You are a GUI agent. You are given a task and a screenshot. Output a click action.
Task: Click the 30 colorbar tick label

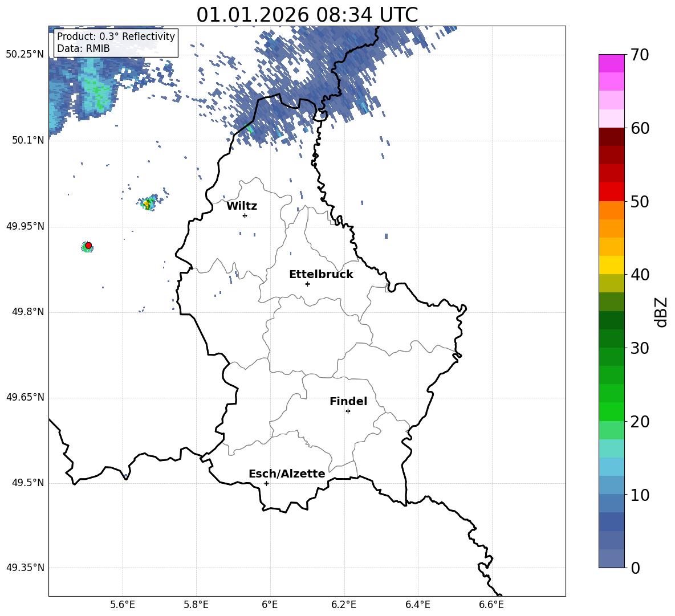point(640,348)
